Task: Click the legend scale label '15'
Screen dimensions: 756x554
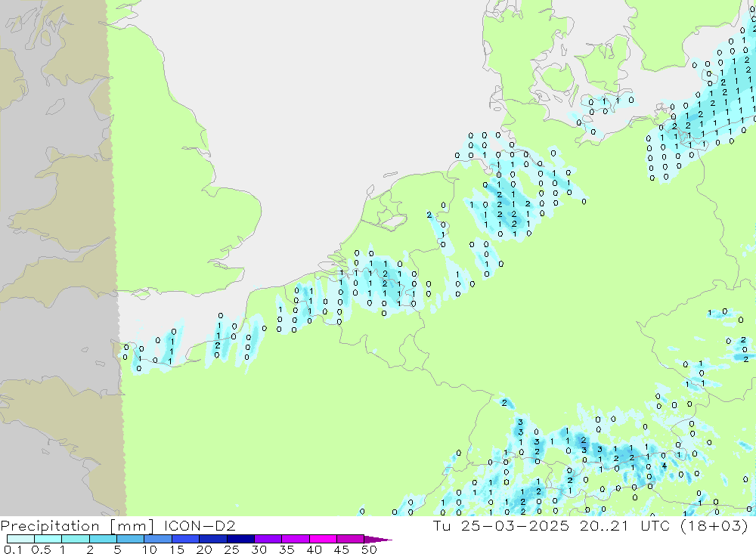Action: coord(177,549)
